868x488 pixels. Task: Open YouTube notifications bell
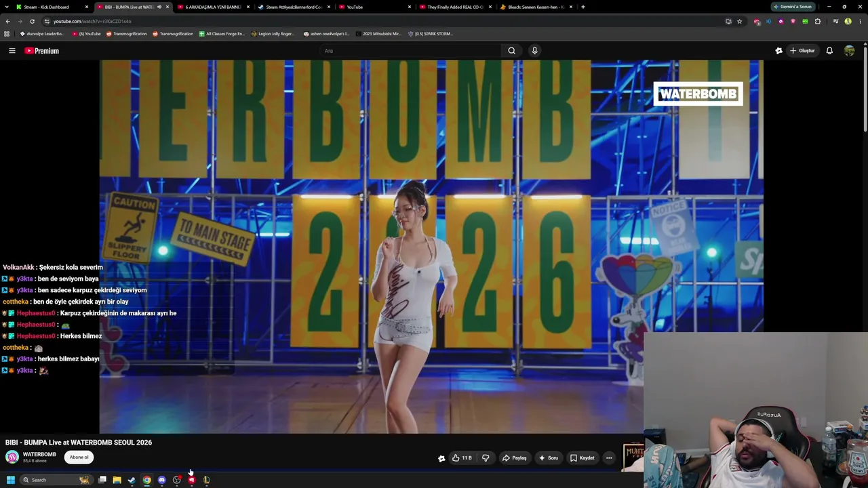coord(829,51)
